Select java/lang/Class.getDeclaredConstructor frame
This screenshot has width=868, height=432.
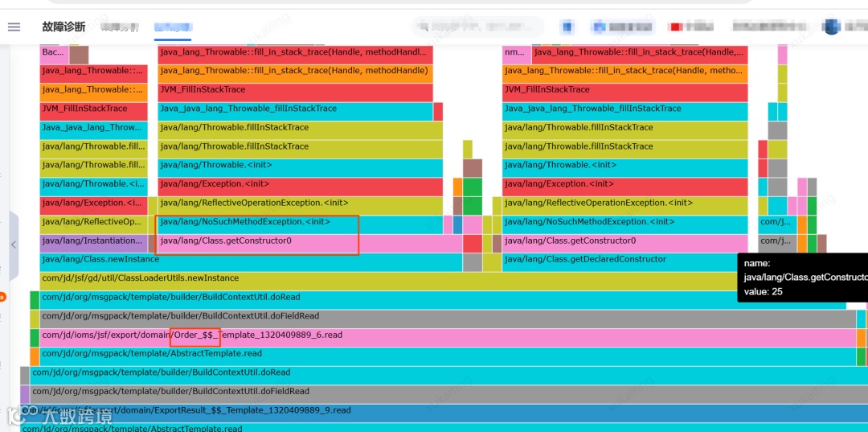point(625,262)
